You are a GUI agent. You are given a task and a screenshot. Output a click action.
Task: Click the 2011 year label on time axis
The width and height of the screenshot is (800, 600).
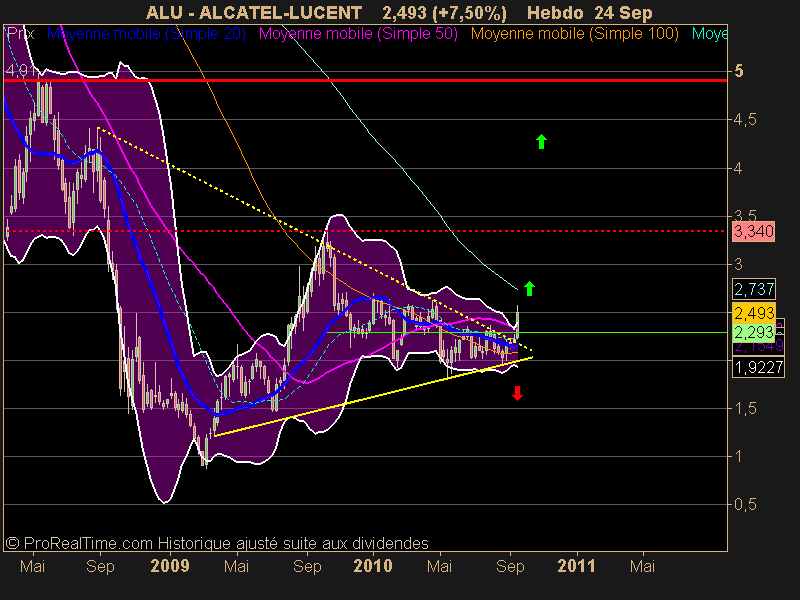[x=577, y=566]
